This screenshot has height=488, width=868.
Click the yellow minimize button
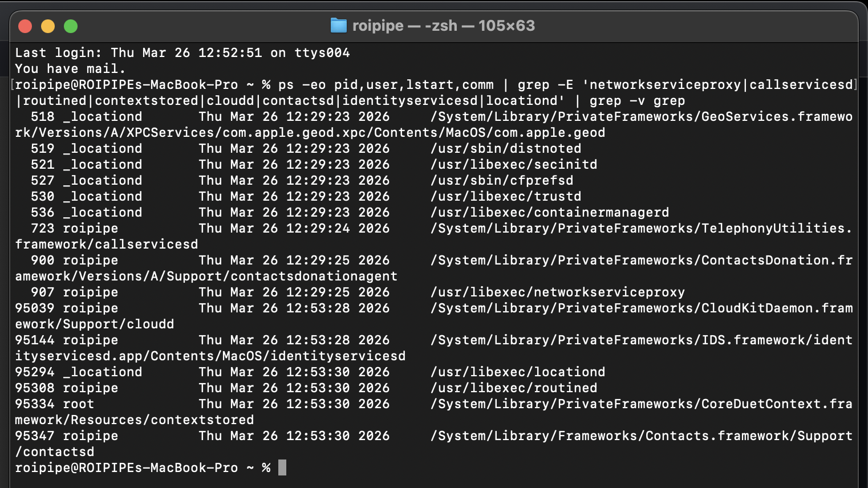[x=48, y=26]
